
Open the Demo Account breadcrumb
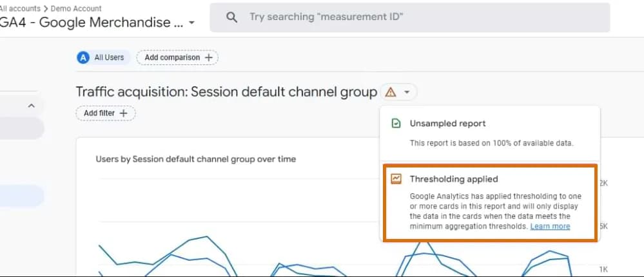(76, 8)
